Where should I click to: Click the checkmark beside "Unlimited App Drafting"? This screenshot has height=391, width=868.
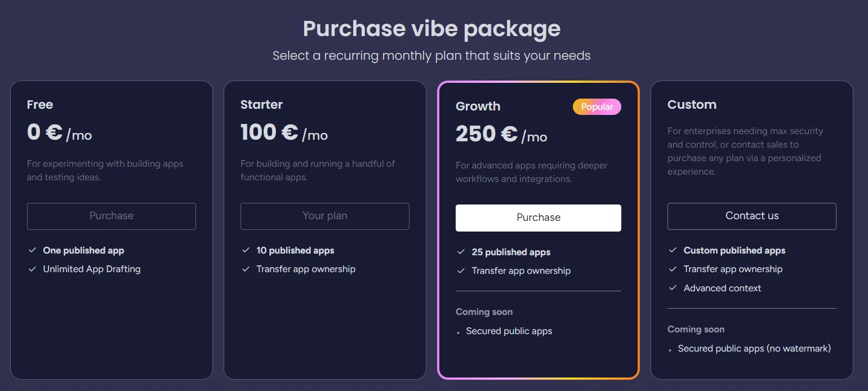pyautogui.click(x=32, y=269)
